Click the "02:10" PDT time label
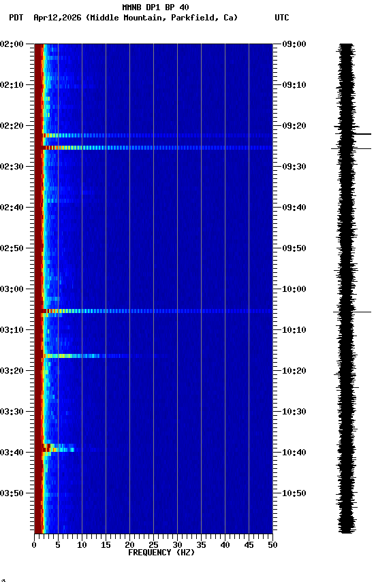 tap(12, 85)
